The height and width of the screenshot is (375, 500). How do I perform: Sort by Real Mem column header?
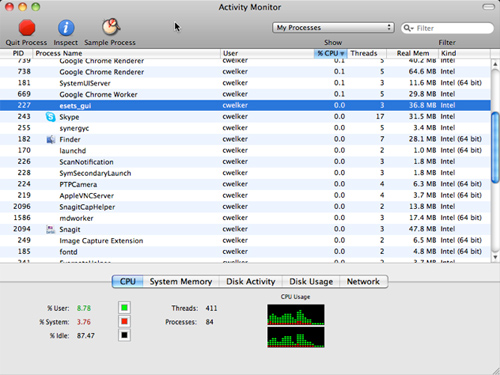point(412,53)
